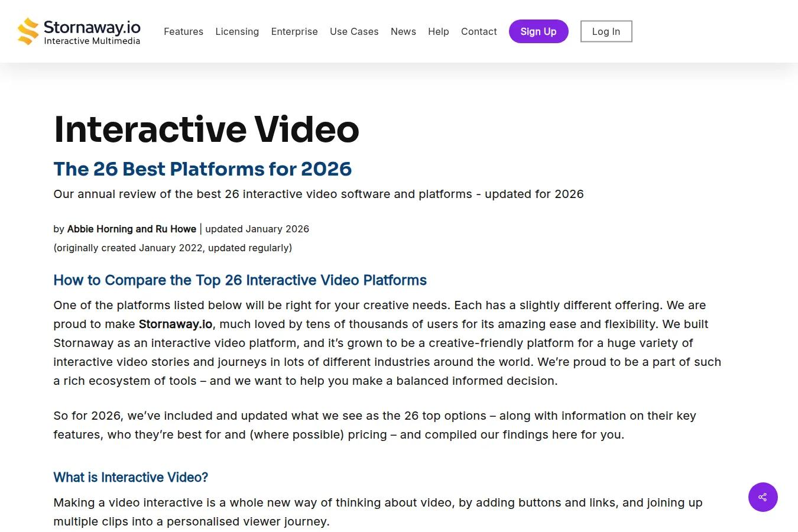Click the What is Interactive Video? heading
Image resolution: width=798 pixels, height=532 pixels.
[131, 477]
